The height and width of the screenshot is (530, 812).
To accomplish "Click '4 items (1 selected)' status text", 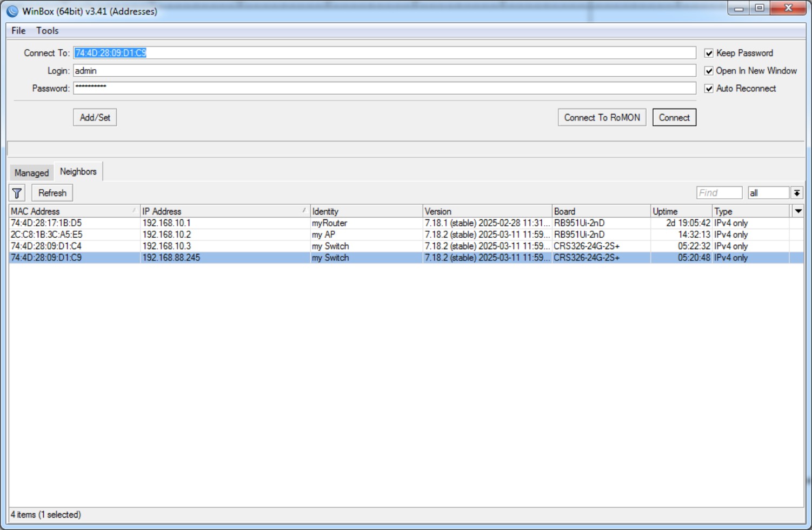I will pos(46,514).
